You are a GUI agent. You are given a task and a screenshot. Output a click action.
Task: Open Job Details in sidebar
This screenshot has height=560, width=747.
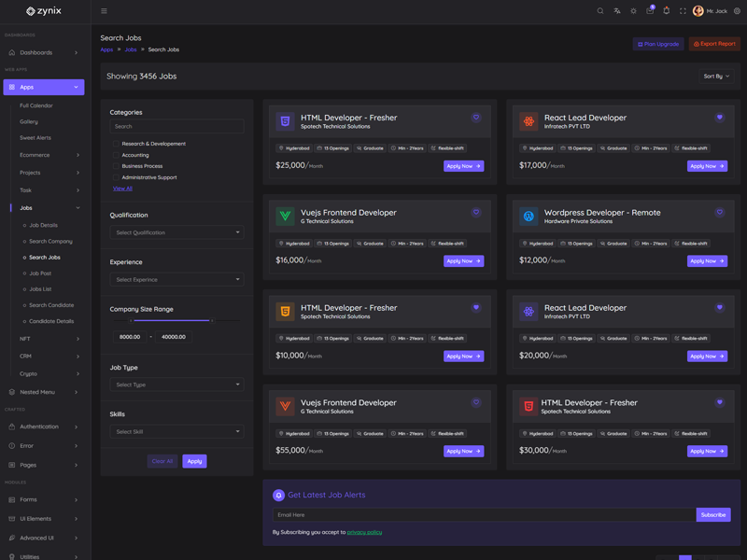(43, 225)
